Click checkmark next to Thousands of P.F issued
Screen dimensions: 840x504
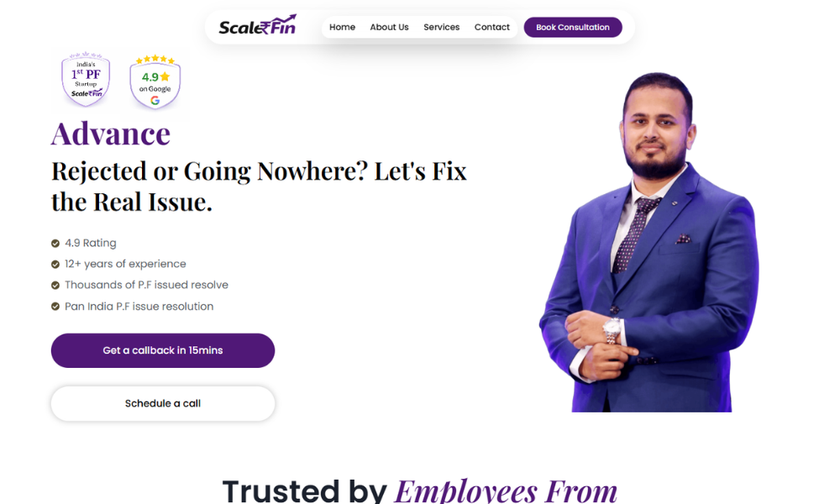pos(55,285)
